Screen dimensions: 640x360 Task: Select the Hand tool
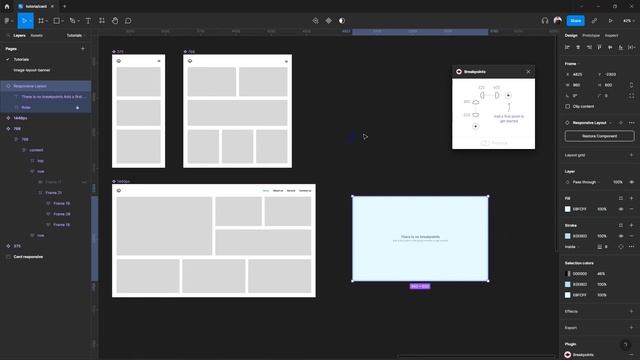115,21
